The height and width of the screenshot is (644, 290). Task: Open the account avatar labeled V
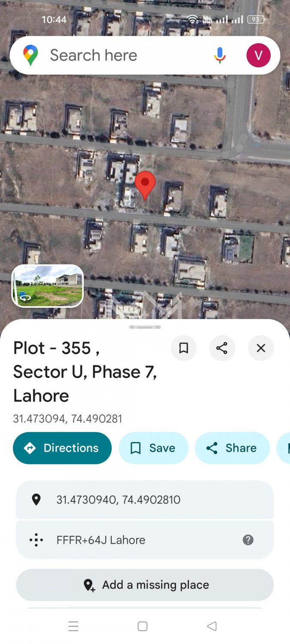[x=258, y=55]
